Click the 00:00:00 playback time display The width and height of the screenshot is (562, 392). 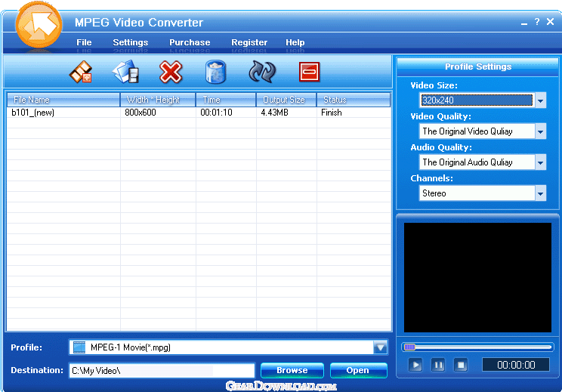516,365
